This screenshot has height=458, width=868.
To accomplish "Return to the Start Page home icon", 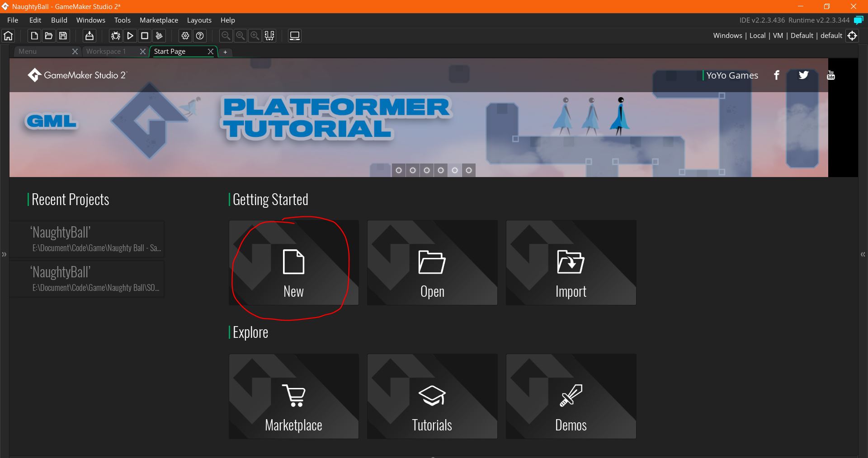I will [x=8, y=36].
